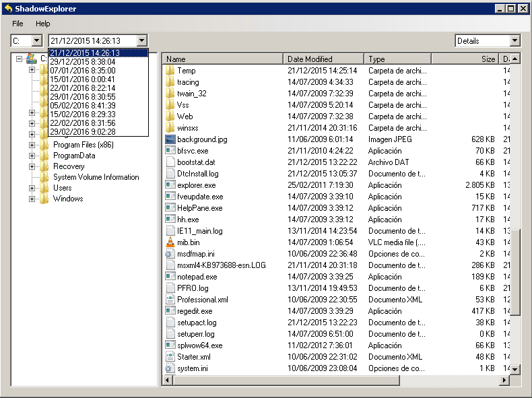This screenshot has height=398, width=532.
Task: Click the regedit.exe application icon
Action: (x=170, y=311)
